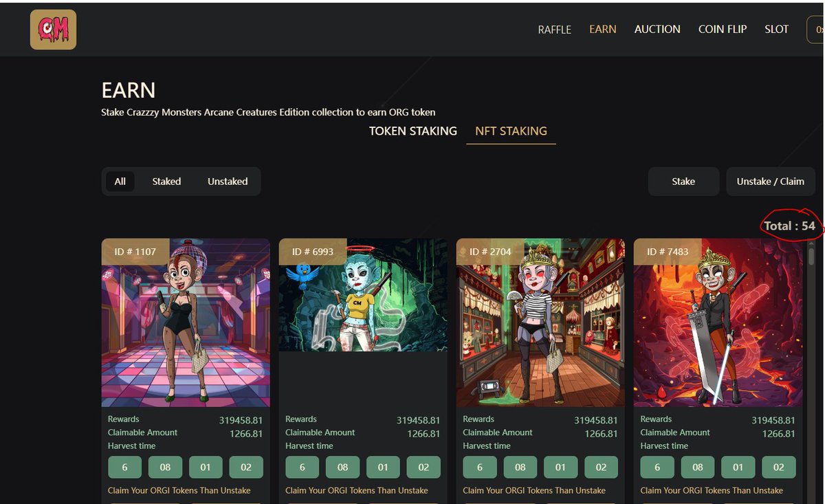Click the Unstake / Claim button
This screenshot has height=504, width=825.
point(771,182)
